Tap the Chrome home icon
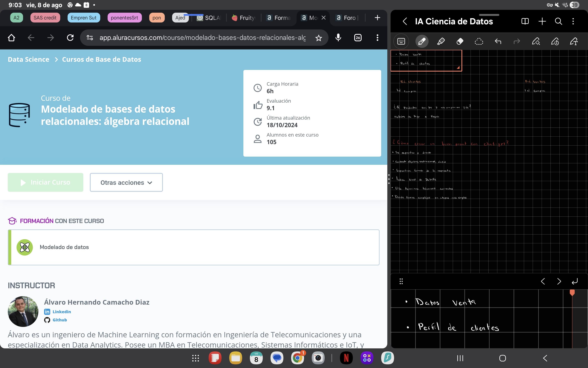 (x=11, y=38)
